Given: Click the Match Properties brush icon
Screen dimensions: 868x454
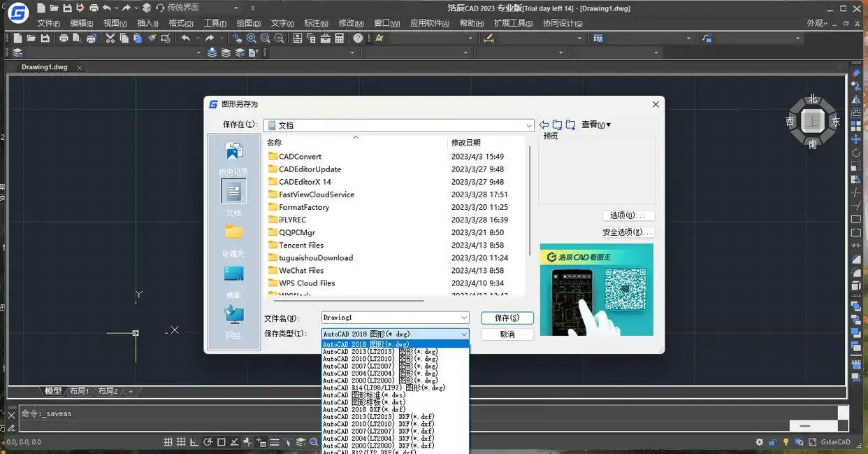Looking at the screenshot, I should [152, 38].
